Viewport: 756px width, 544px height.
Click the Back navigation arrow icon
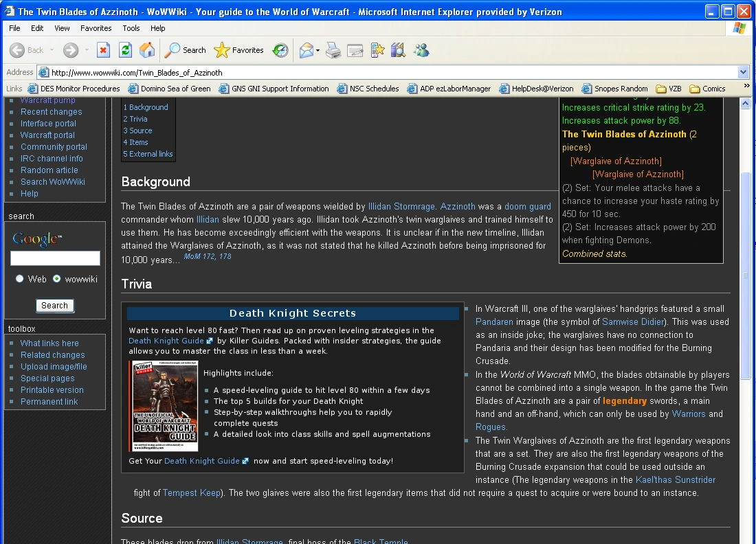pos(17,50)
